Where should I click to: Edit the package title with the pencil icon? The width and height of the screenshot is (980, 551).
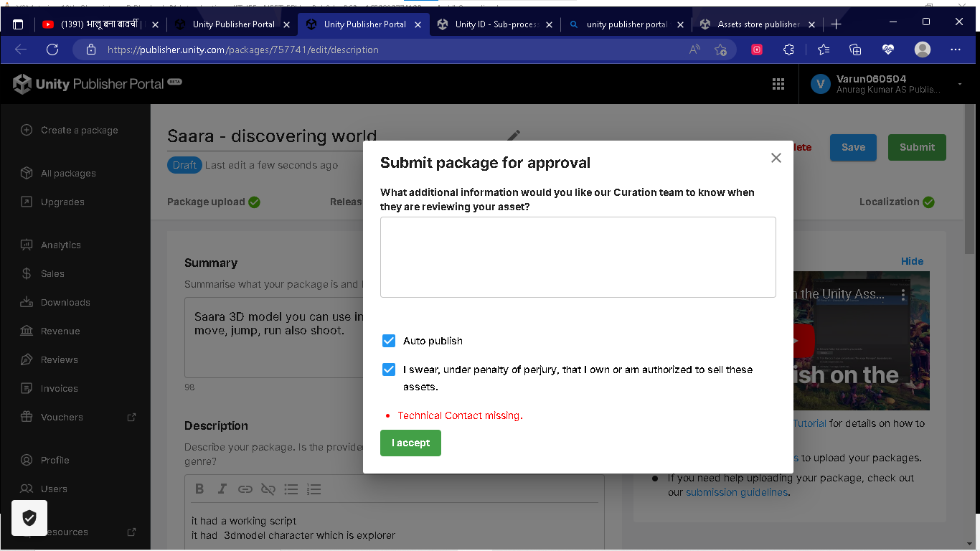(514, 136)
